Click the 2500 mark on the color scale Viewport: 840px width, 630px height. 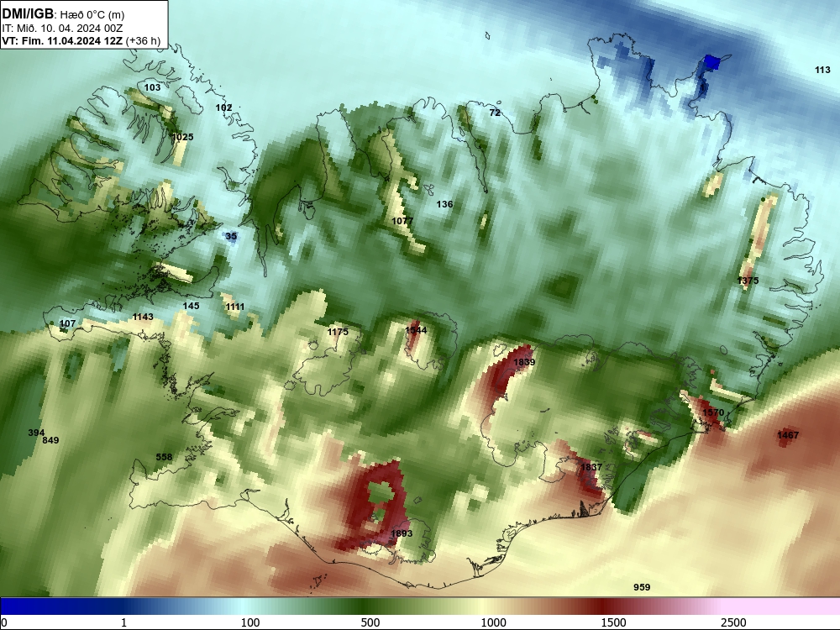(733, 622)
